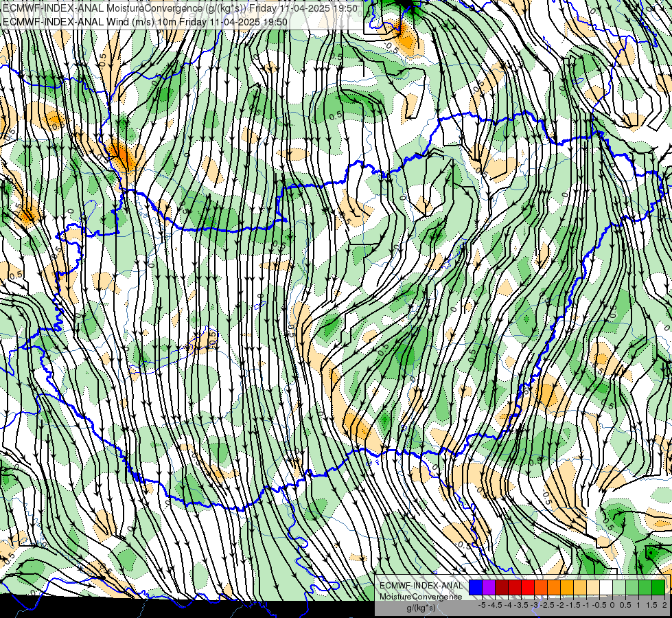Click the -5 tick label on legend
The height and width of the screenshot is (618, 672).
(x=482, y=605)
